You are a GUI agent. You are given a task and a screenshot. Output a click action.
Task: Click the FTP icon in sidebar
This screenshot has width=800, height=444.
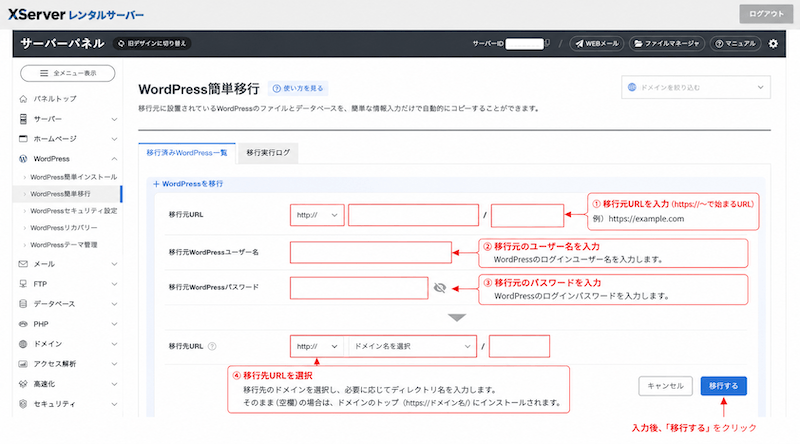click(x=23, y=284)
